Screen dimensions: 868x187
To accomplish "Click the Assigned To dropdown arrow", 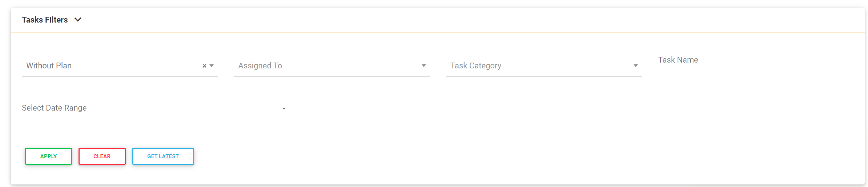I will pyautogui.click(x=423, y=66).
